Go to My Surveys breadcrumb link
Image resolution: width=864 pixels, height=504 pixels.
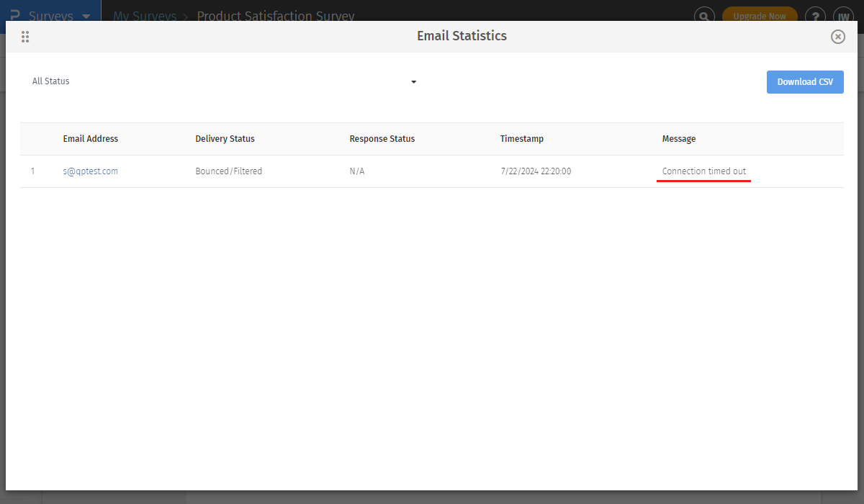tap(145, 16)
